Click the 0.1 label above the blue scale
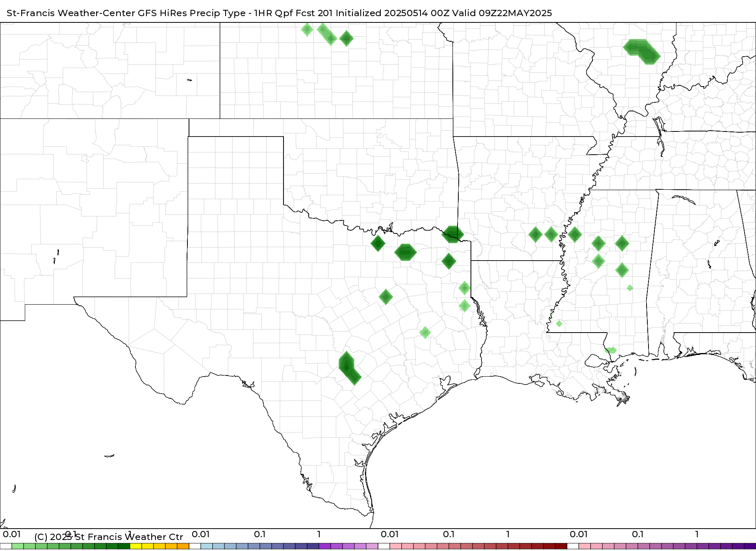This screenshot has width=756, height=551. [260, 534]
